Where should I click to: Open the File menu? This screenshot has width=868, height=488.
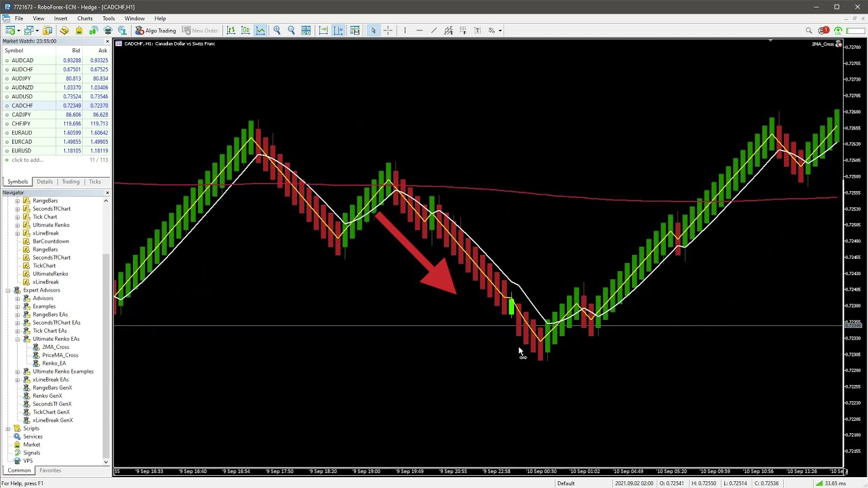19,18
